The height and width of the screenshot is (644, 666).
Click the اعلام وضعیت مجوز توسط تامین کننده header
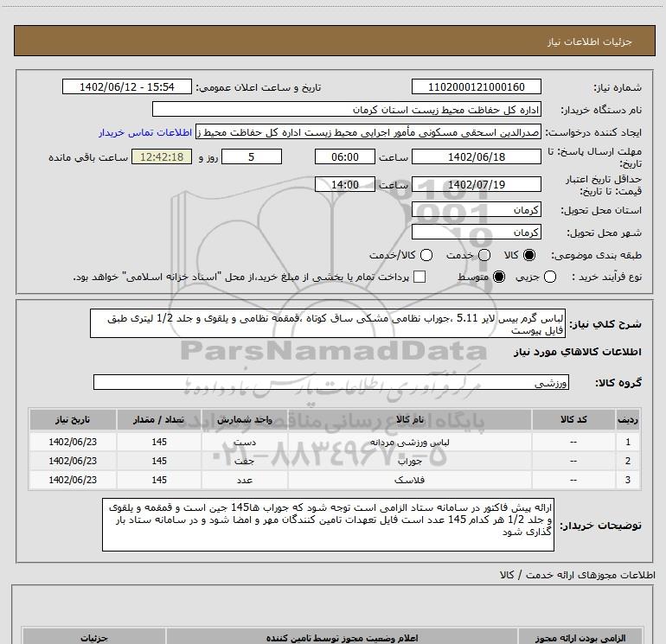tap(342, 638)
